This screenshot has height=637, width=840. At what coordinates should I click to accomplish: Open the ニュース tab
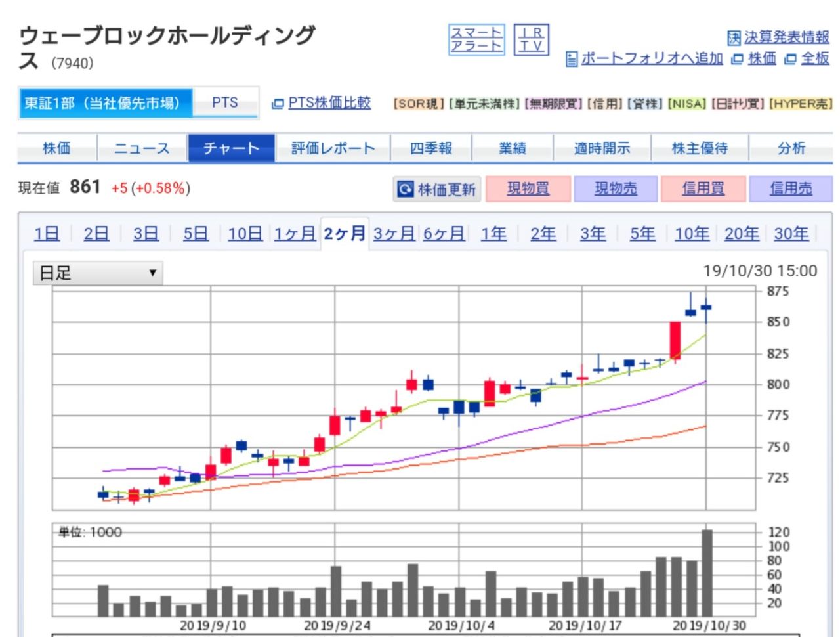(142, 148)
